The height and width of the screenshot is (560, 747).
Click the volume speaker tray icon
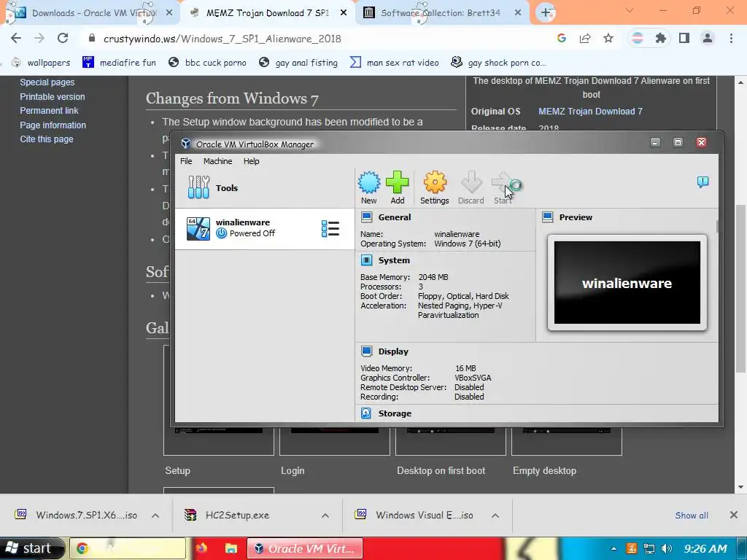pos(667,548)
